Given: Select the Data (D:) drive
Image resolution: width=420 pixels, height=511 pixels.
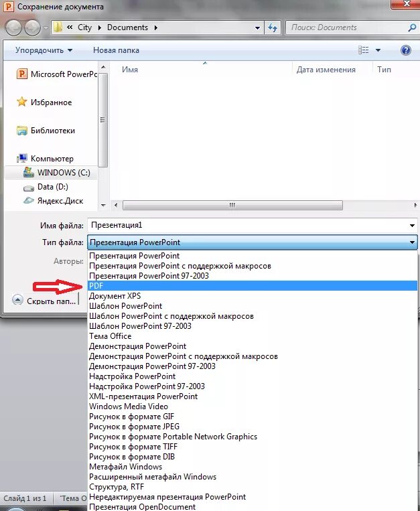Looking at the screenshot, I should tap(46, 187).
